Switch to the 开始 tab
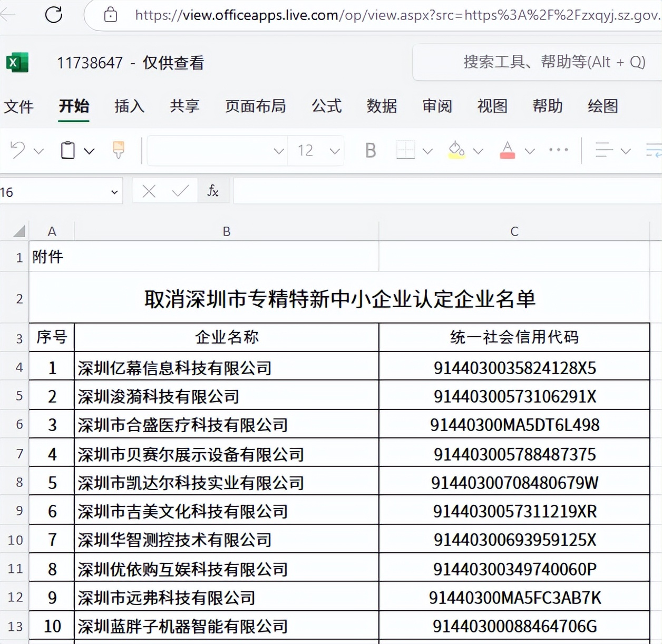662x644 pixels. pyautogui.click(x=74, y=106)
